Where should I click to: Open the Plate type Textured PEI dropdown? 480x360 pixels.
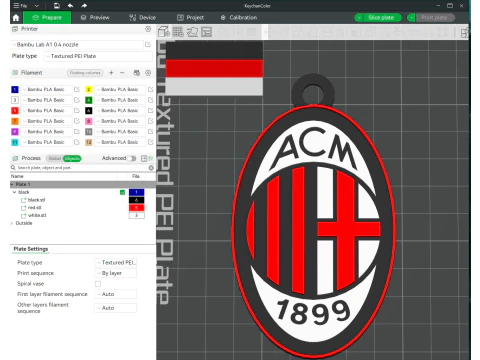pyautogui.click(x=98, y=56)
